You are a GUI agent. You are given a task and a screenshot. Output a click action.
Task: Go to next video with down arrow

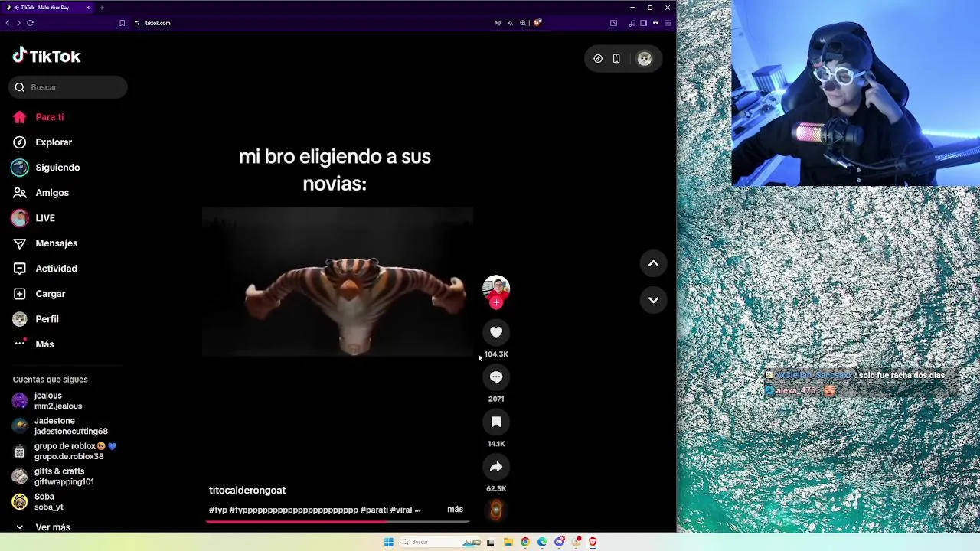click(x=653, y=300)
